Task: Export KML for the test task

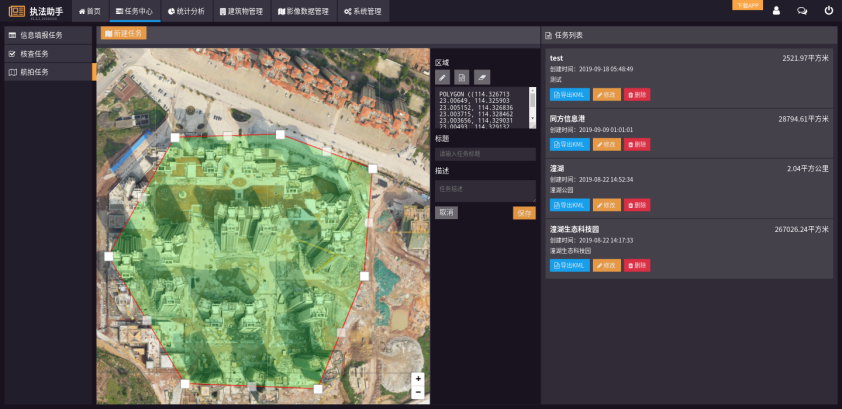Action: [x=569, y=94]
